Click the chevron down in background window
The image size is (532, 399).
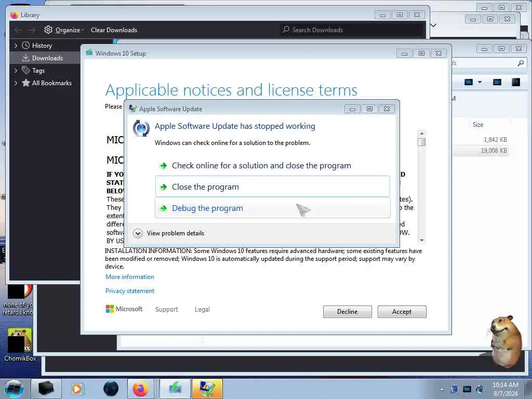433,25
